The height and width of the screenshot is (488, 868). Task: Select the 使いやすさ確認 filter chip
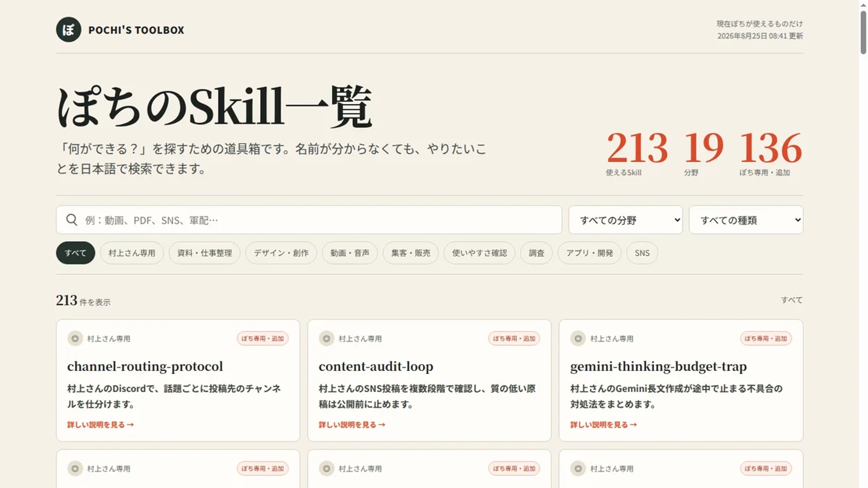point(480,253)
